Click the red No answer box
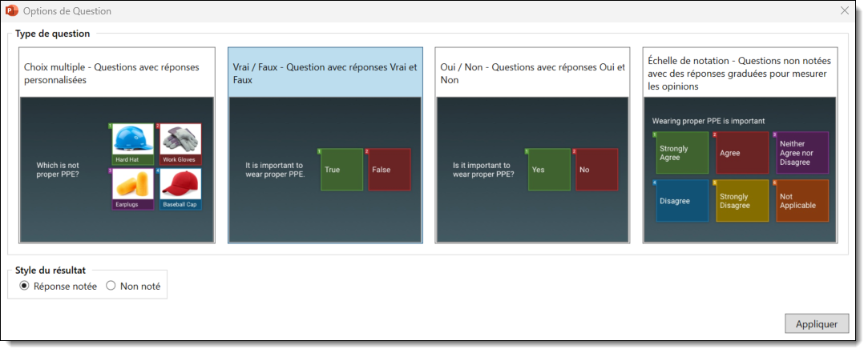 (x=596, y=170)
